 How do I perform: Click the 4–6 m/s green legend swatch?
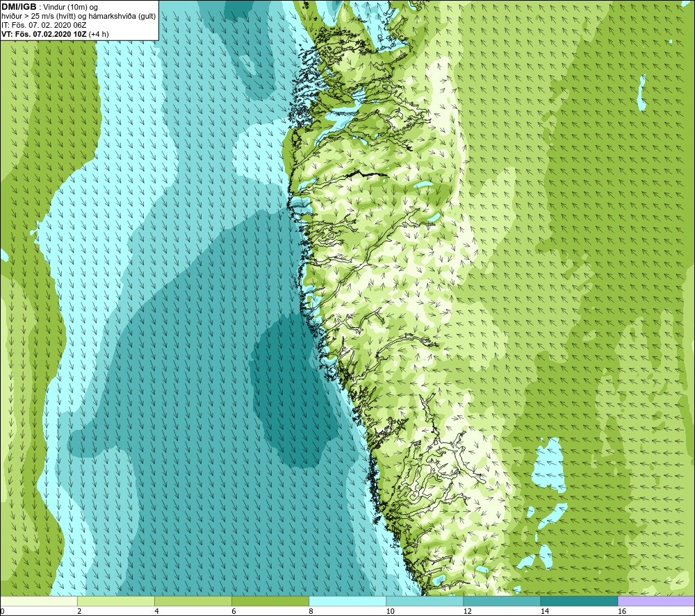193,601
